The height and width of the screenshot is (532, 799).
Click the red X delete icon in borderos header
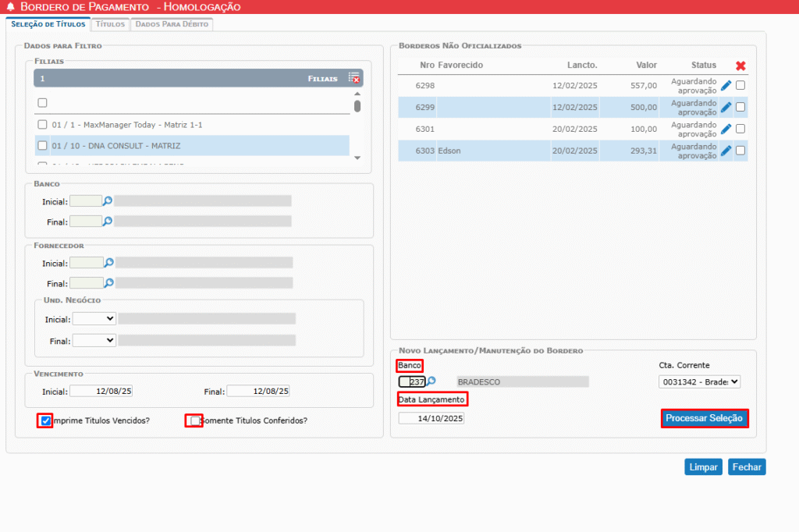tap(740, 66)
